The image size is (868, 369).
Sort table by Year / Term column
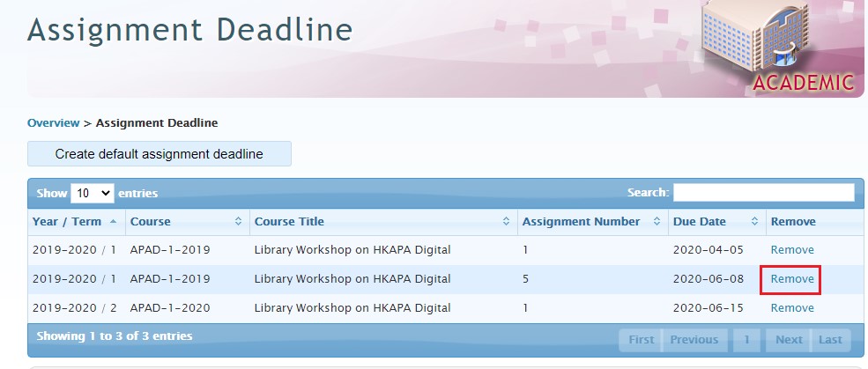[77, 221]
